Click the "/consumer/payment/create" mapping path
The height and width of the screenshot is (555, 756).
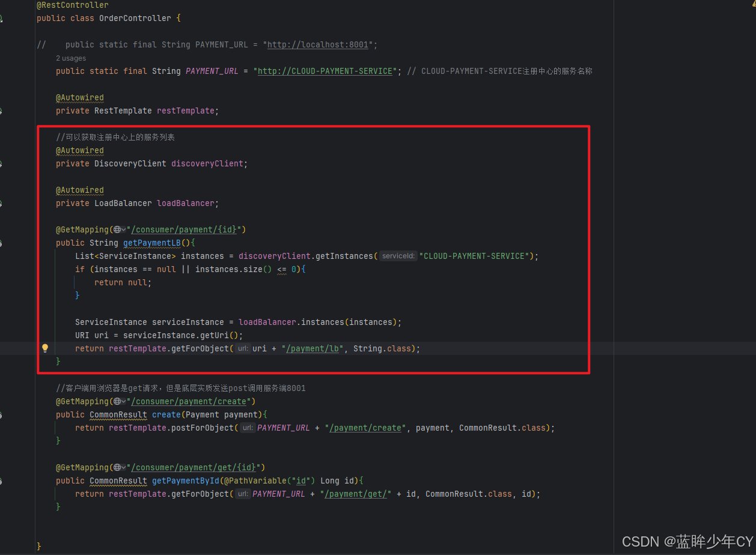point(189,401)
